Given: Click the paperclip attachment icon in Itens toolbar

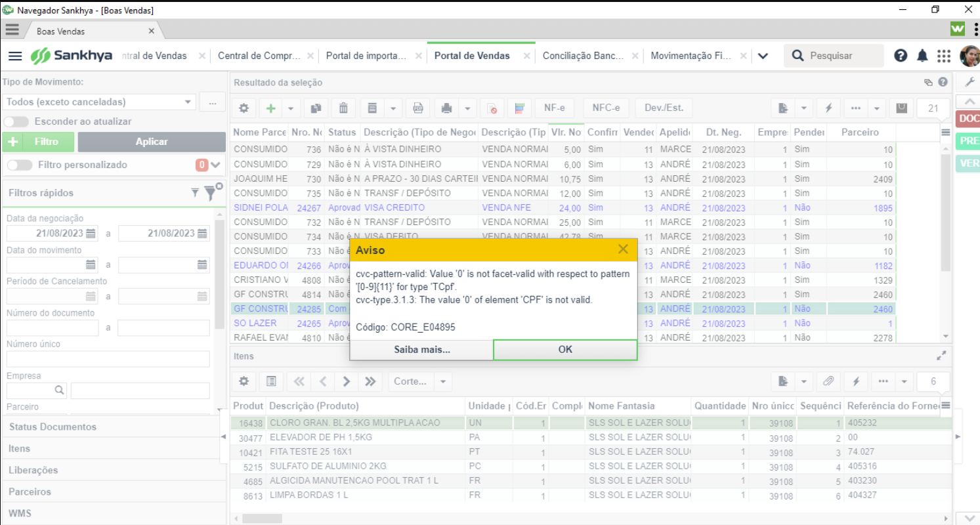Looking at the screenshot, I should 828,381.
